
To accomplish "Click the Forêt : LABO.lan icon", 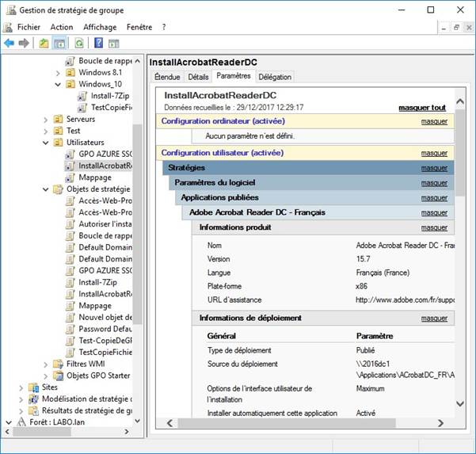I will pos(21,422).
